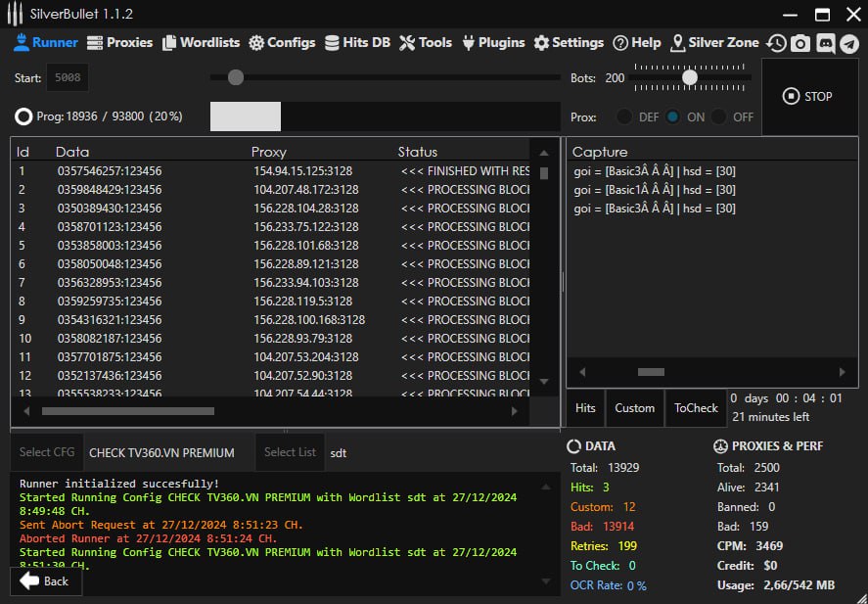Select the ON proxy radio option
Viewport: 868px width, 604px height.
pos(673,116)
